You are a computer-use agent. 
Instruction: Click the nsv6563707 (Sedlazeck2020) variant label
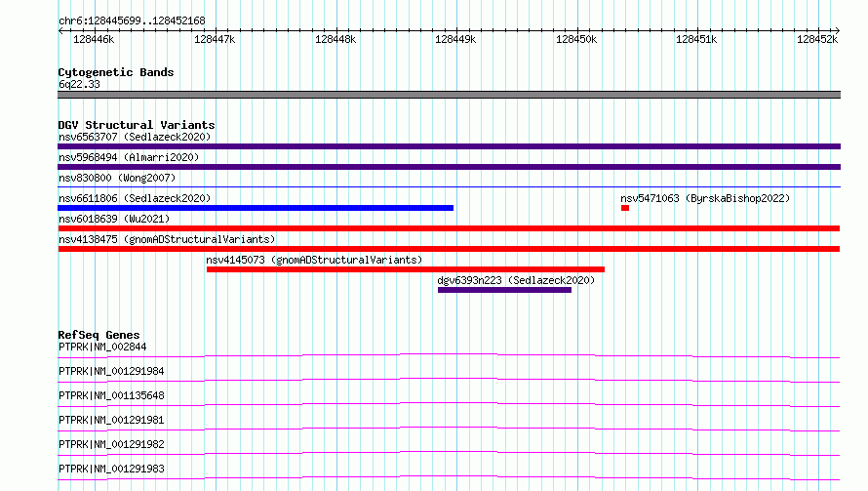(135, 137)
